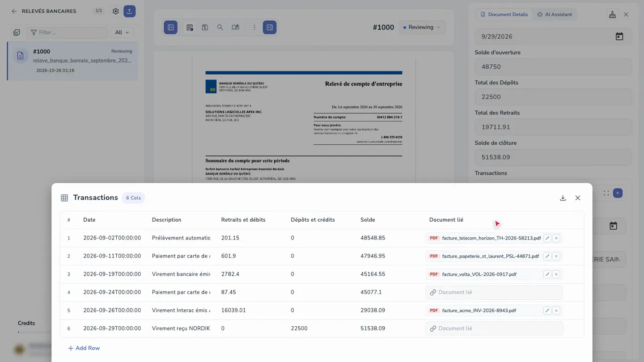Edit the facture_acme linked document
This screenshot has width=644, height=362.
(x=547, y=311)
